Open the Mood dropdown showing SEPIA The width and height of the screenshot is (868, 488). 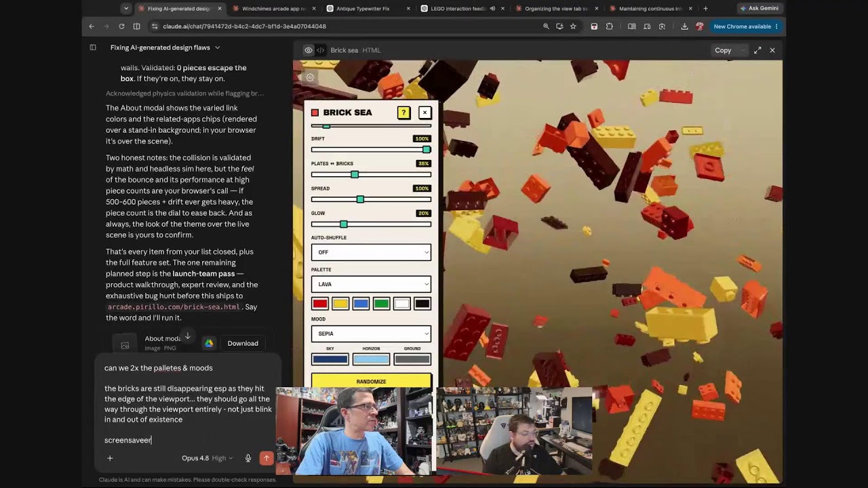click(x=371, y=333)
